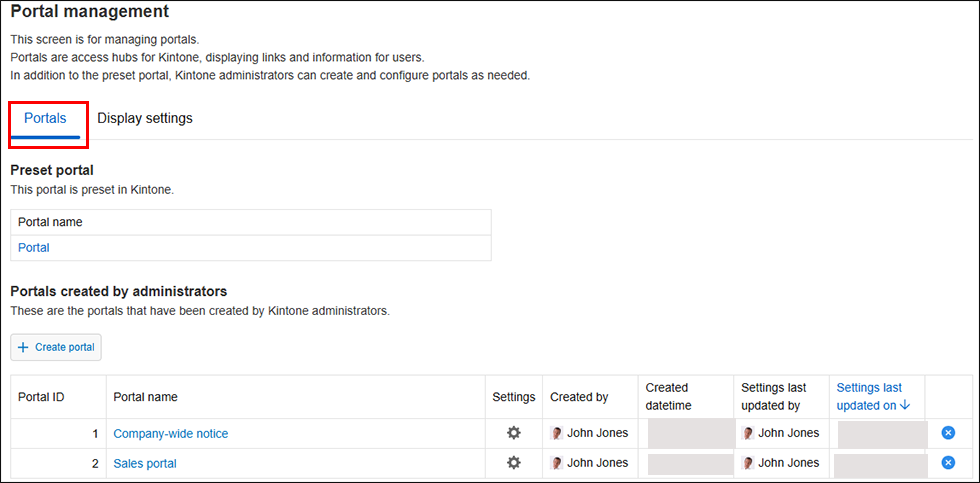Open settings gear for Company-wide notice
Viewport: 980px width, 483px height.
(x=514, y=433)
